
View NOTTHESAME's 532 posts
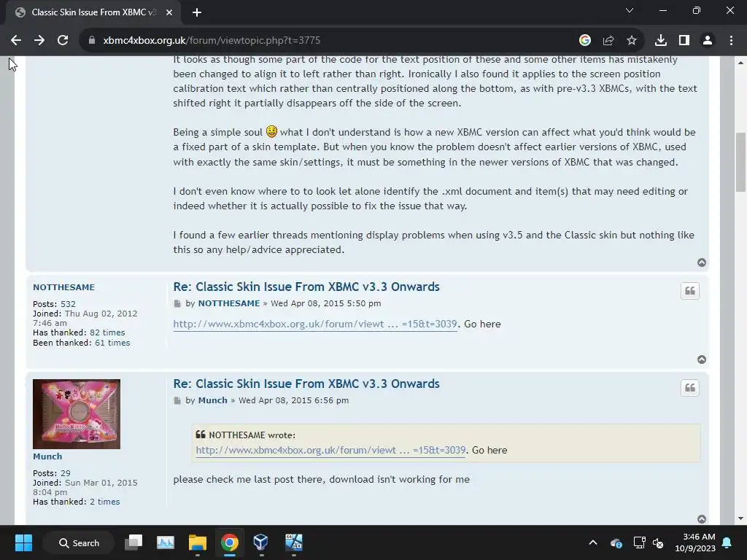coord(68,304)
